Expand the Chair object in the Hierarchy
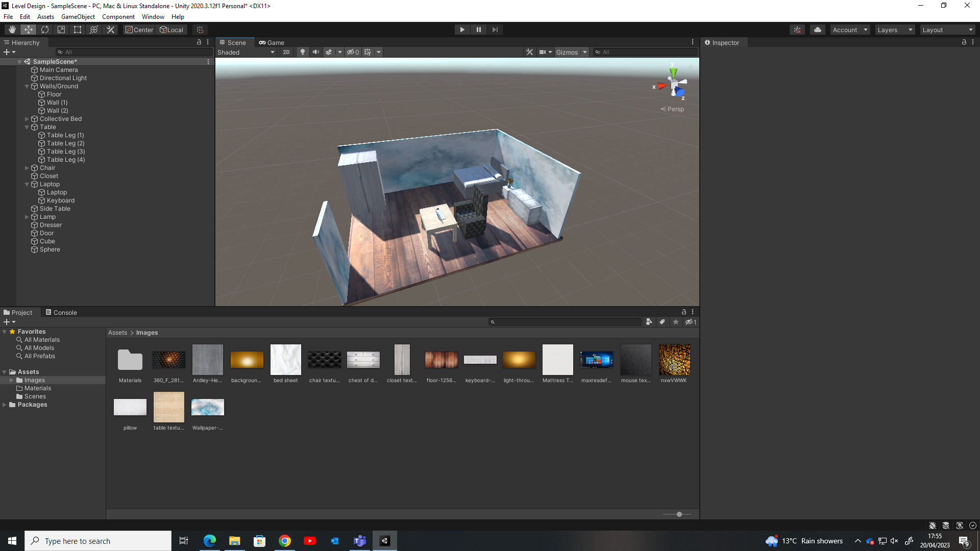Viewport: 980px width, 551px height. (27, 167)
